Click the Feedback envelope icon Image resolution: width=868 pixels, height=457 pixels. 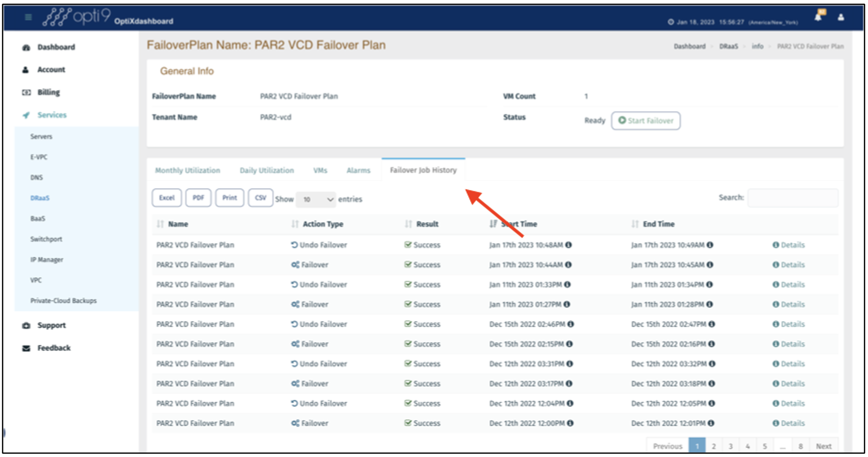26,348
